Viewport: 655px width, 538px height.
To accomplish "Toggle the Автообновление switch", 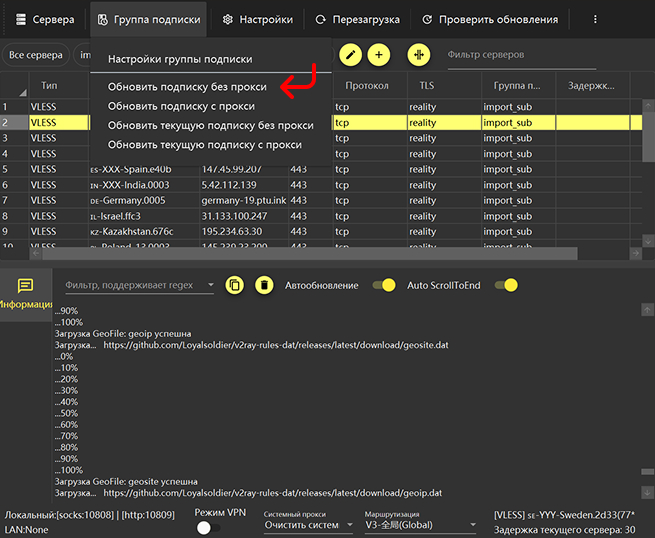I will [x=384, y=286].
